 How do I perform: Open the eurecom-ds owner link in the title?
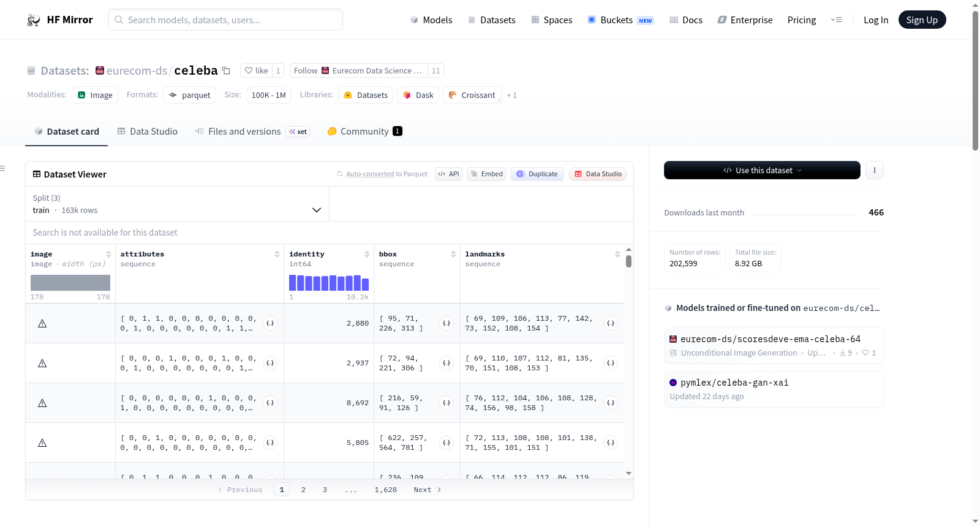137,70
